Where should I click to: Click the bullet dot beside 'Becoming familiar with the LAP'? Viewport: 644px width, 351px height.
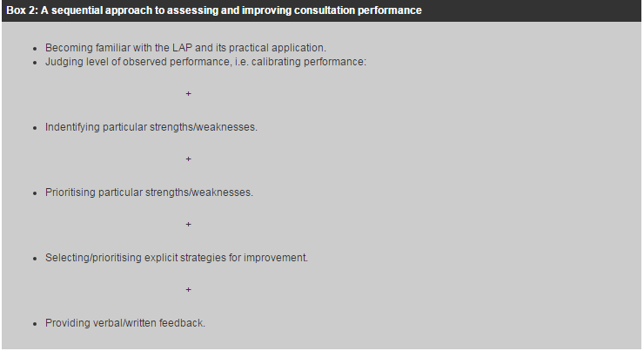click(35, 49)
